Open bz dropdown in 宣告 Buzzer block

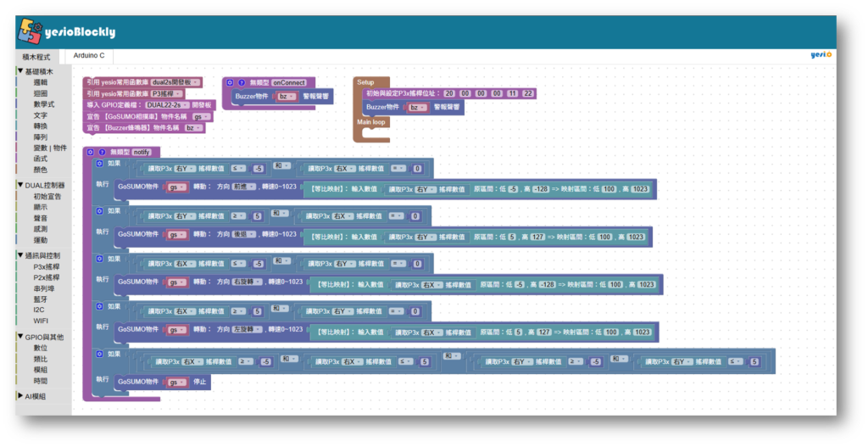pyautogui.click(x=193, y=127)
